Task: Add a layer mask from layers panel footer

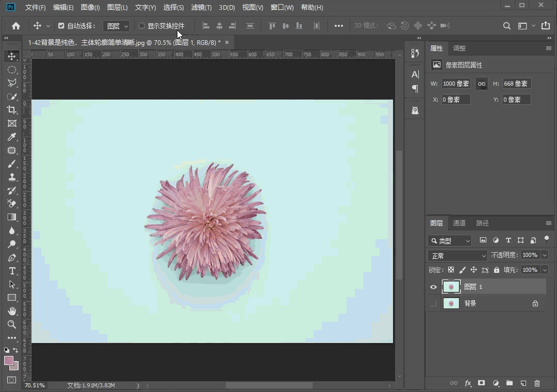Action: coord(481,383)
